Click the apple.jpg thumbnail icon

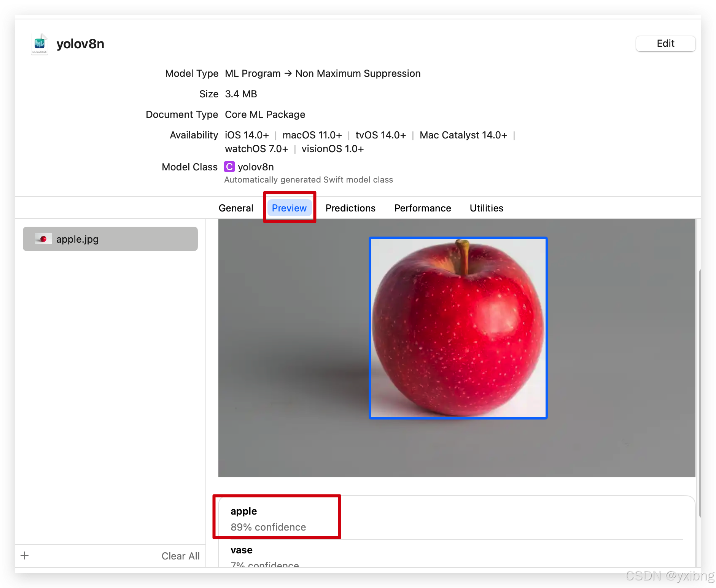coord(43,239)
